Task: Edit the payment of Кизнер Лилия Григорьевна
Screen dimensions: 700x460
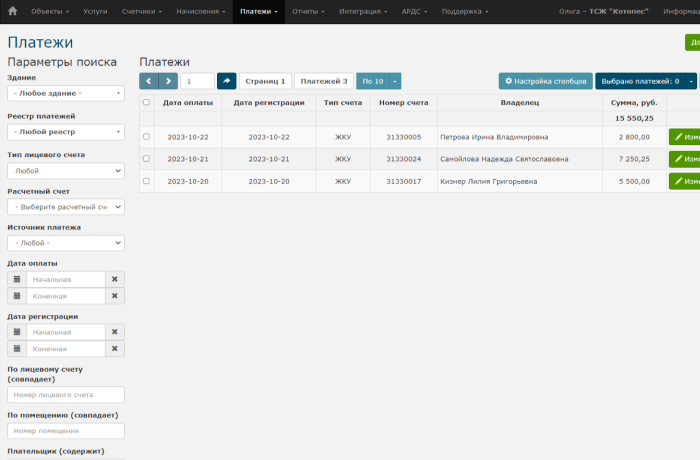Action: coord(684,181)
